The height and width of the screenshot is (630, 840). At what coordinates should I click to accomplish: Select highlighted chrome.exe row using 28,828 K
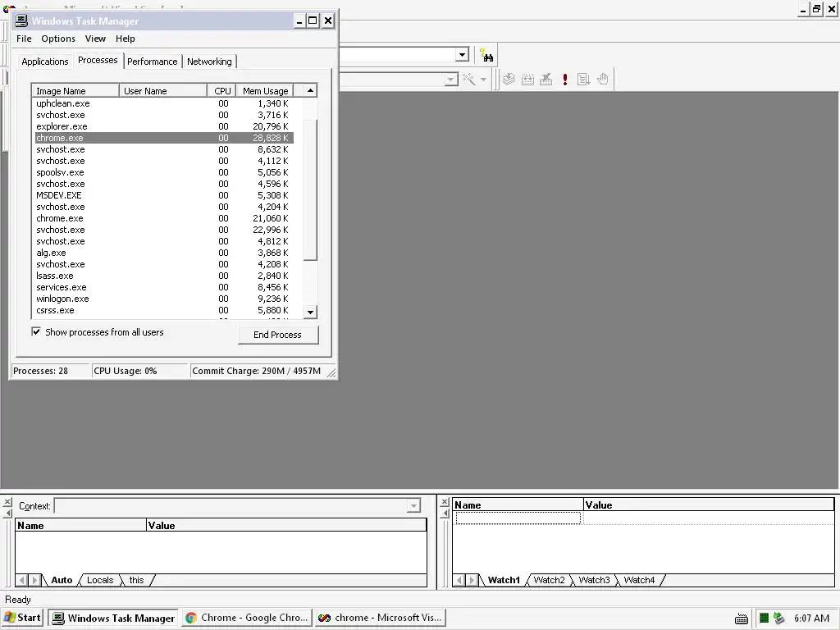(x=163, y=138)
